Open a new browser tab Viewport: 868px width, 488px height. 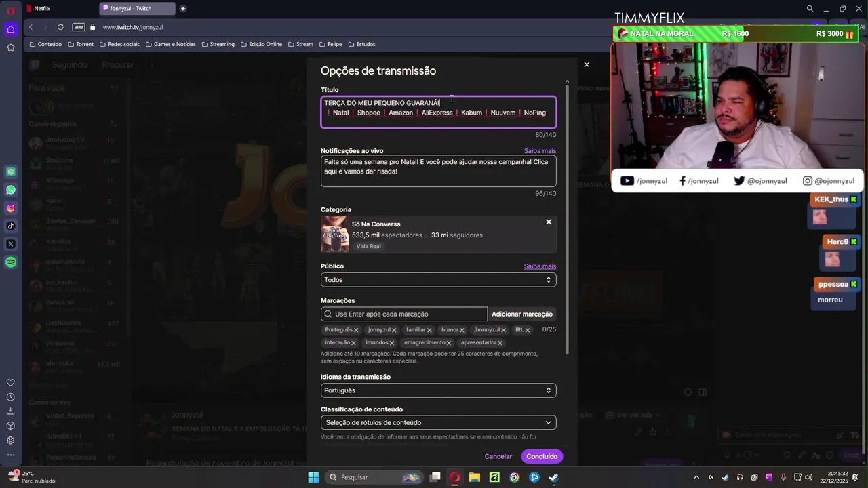point(183,9)
